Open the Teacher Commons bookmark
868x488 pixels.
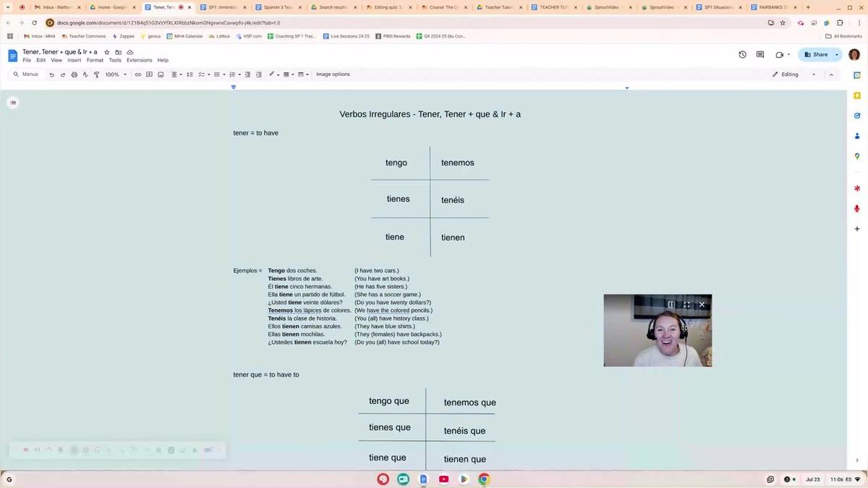point(83,36)
